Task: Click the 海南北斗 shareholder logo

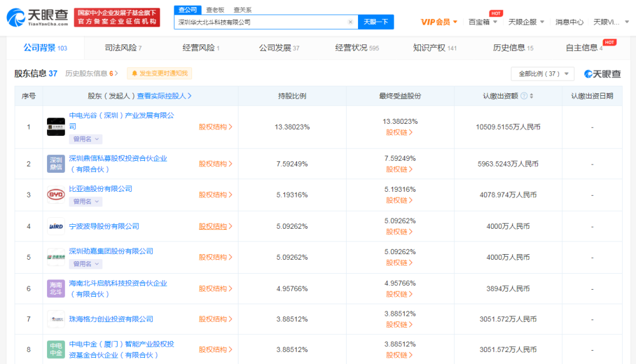Action: pyautogui.click(x=56, y=288)
